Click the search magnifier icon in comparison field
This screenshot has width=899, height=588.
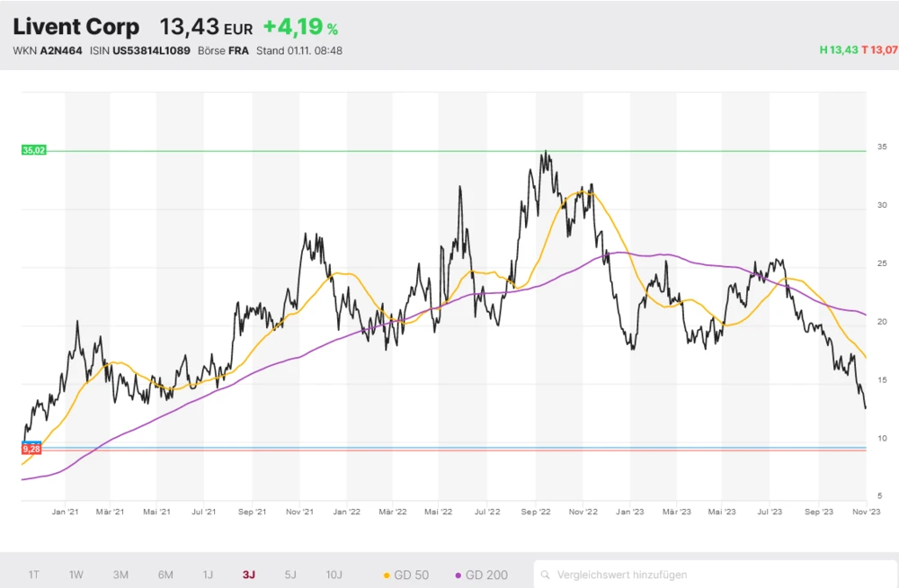click(546, 575)
